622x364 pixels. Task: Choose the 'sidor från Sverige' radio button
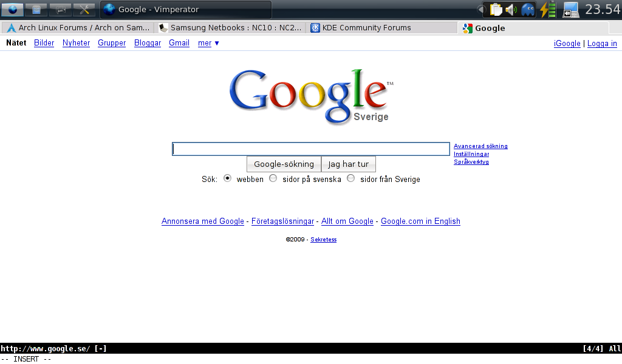tap(351, 178)
